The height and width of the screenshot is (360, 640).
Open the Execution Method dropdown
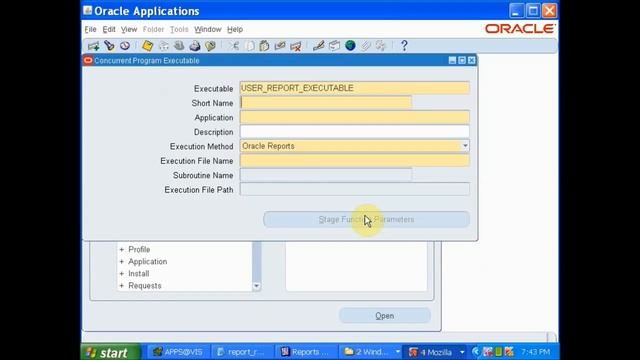(465, 146)
